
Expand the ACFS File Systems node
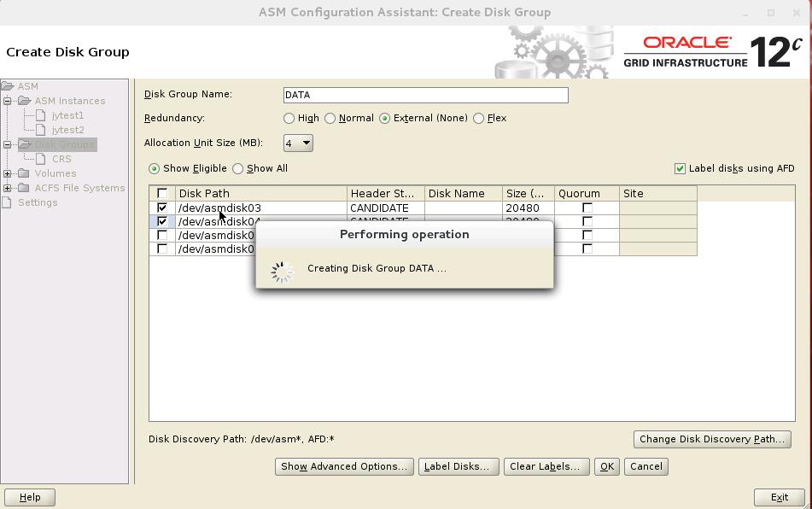(x=7, y=187)
